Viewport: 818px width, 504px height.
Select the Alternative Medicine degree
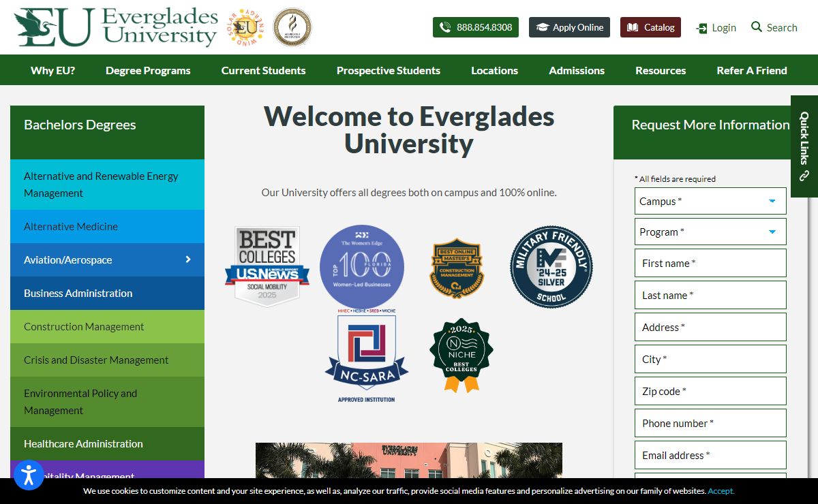(x=107, y=226)
